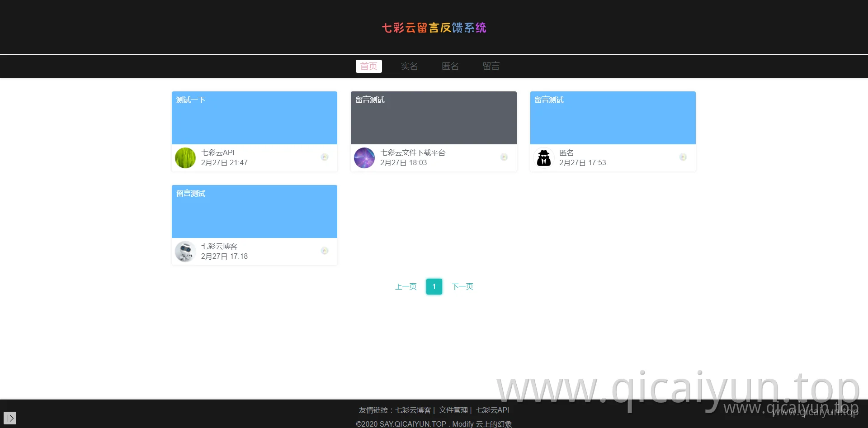Click the anonymous spy avatar icon
The height and width of the screenshot is (428, 868).
click(x=544, y=158)
